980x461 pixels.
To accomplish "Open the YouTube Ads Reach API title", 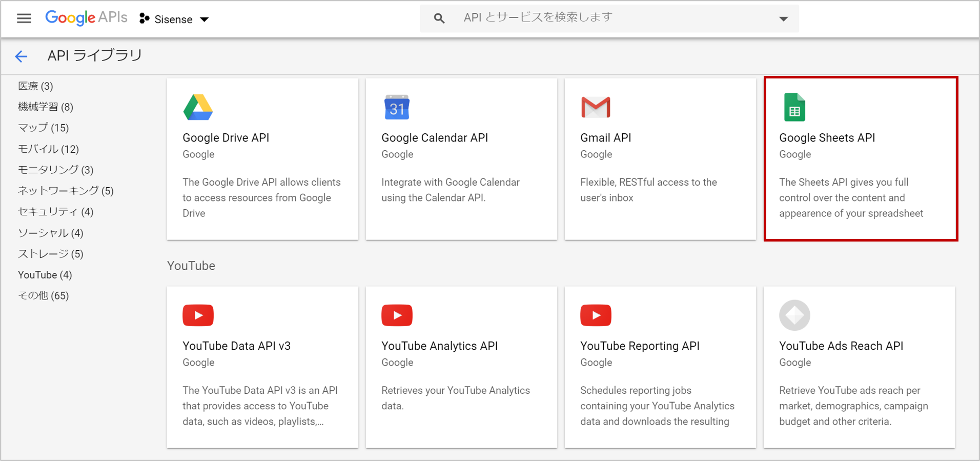I will [x=841, y=346].
